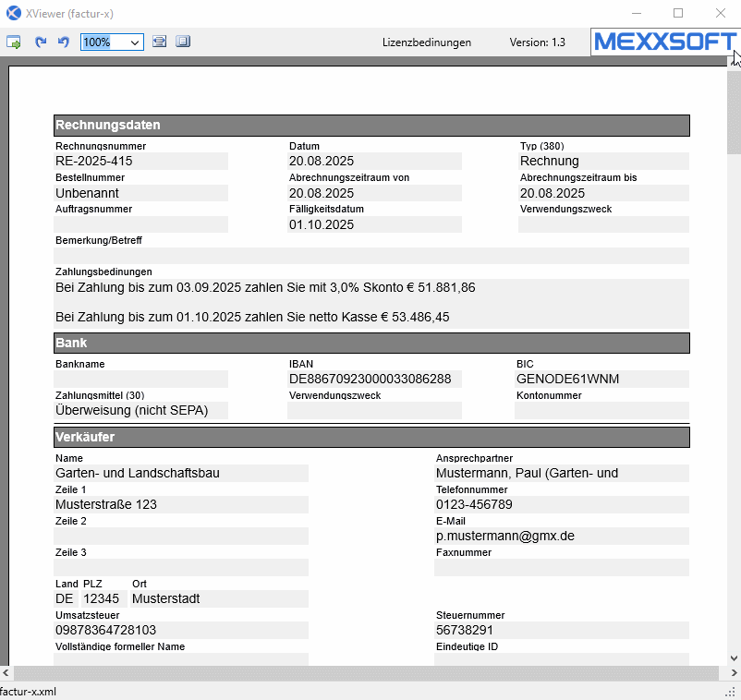Click the vertical scrollbar down arrow
Screen dimensions: 741x700
pos(734,658)
